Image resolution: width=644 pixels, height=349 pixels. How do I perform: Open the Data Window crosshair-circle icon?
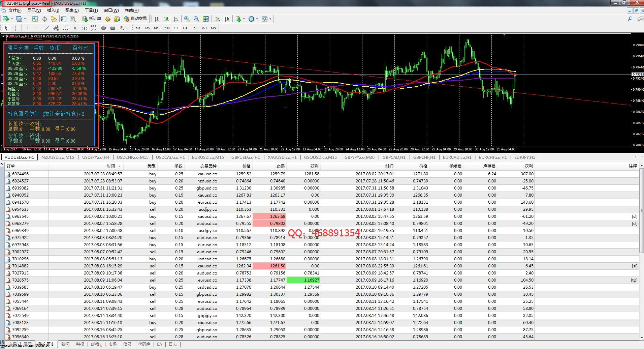(44, 19)
